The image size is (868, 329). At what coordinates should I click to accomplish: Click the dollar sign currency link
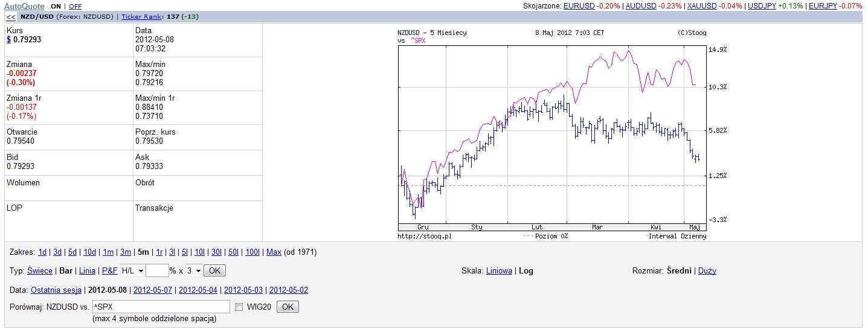9,40
